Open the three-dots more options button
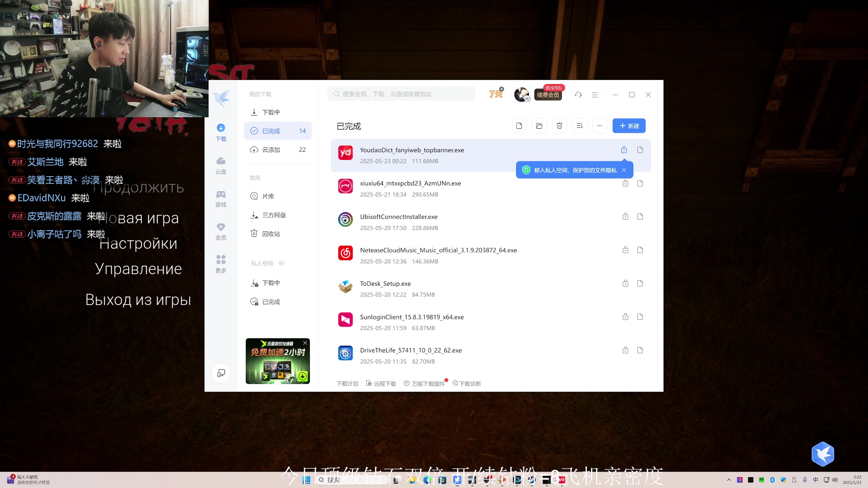 click(x=600, y=126)
